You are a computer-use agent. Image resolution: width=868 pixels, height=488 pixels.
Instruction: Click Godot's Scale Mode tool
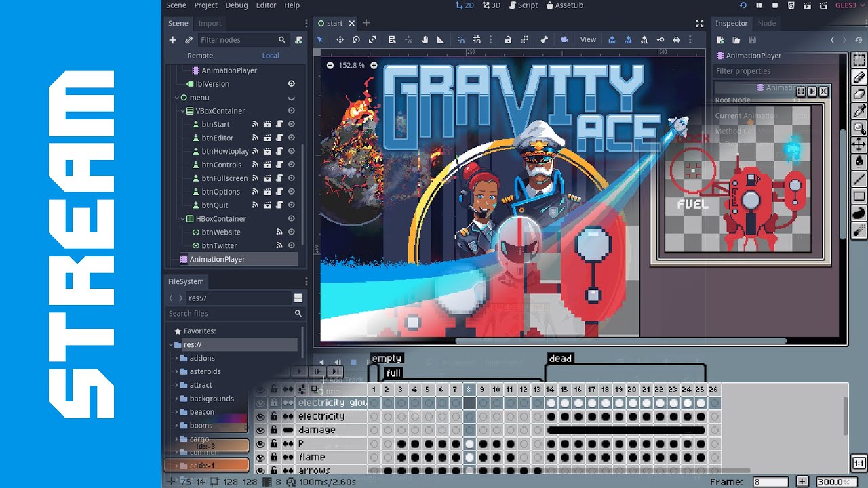[372, 39]
